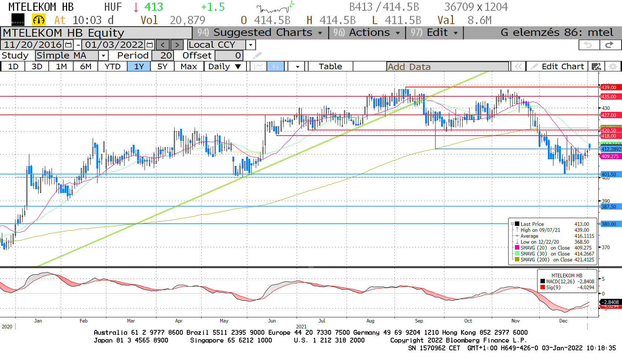Select the 1D time range tab
Screen dimensions: 622x364
point(13,67)
